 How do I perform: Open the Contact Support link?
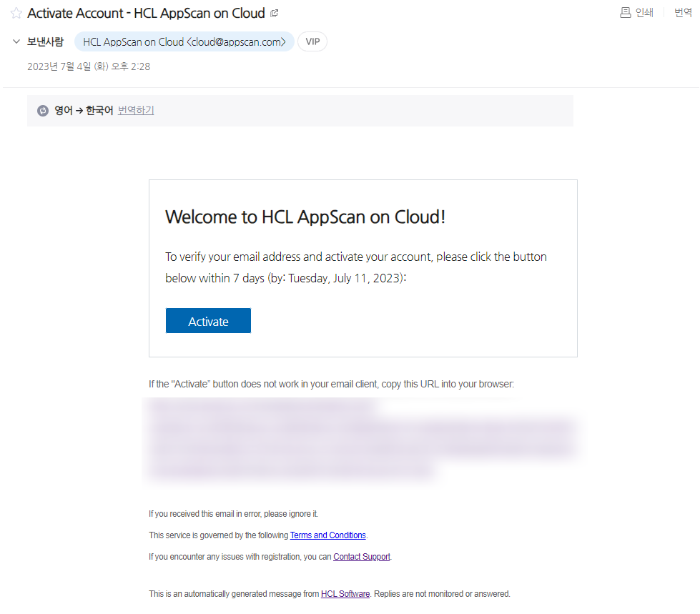[362, 556]
